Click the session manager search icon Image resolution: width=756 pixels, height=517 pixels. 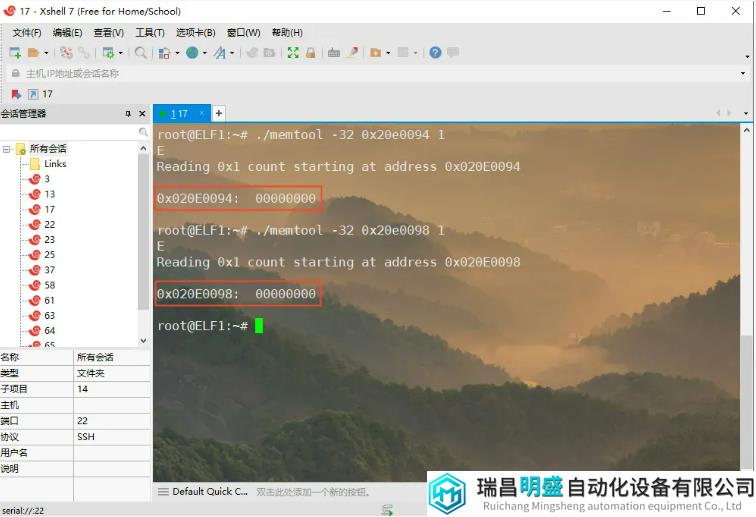143,132
